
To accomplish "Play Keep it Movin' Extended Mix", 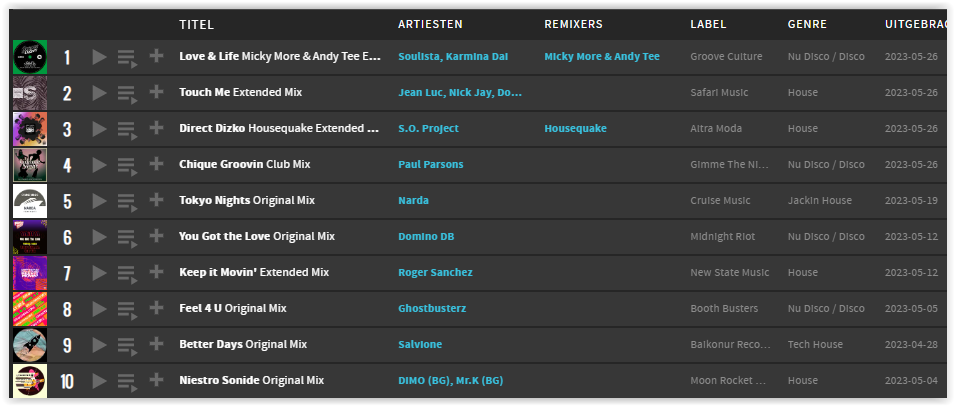I will pos(99,273).
